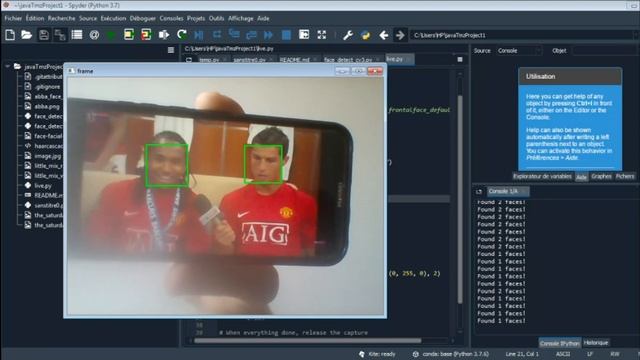This screenshot has height=360, width=640.
Task: Open the Affichage menu
Action: [240, 18]
